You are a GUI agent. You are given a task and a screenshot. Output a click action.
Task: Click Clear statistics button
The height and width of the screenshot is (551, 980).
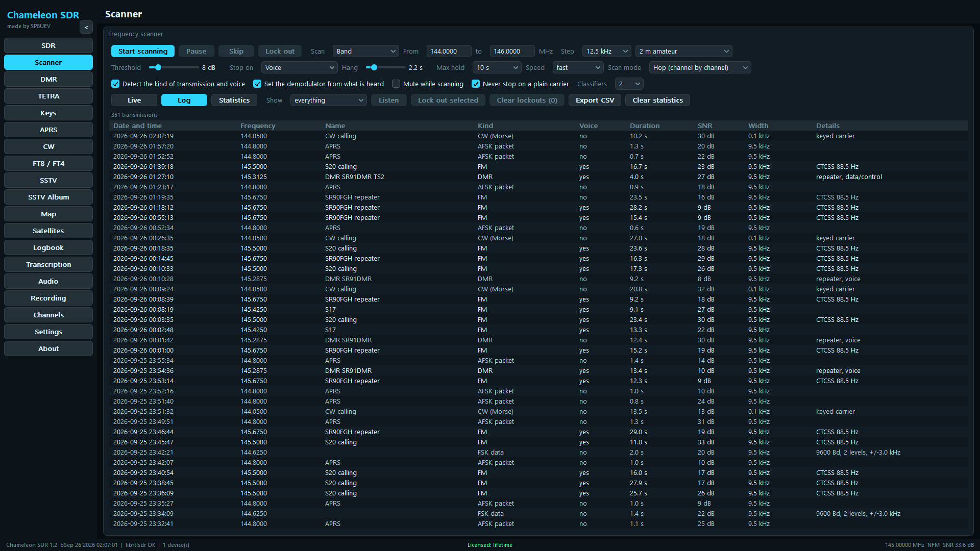(x=658, y=101)
